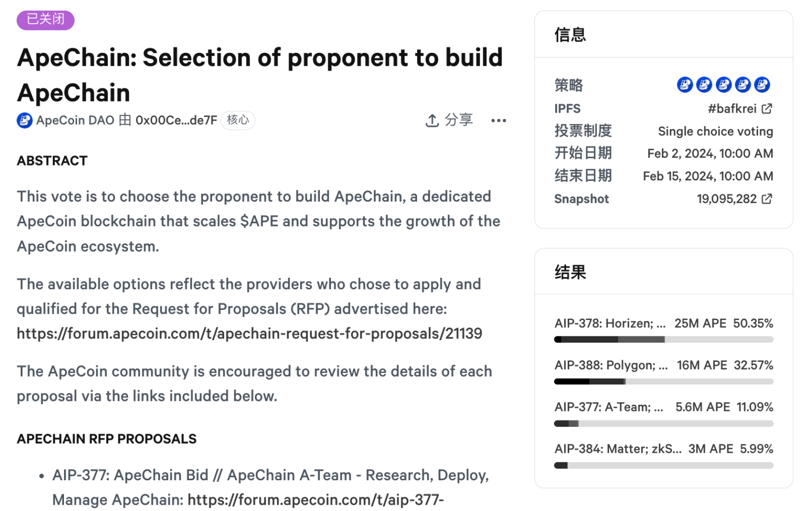Expand the 结果 results panel
The height and width of the screenshot is (511, 812).
[x=569, y=272]
